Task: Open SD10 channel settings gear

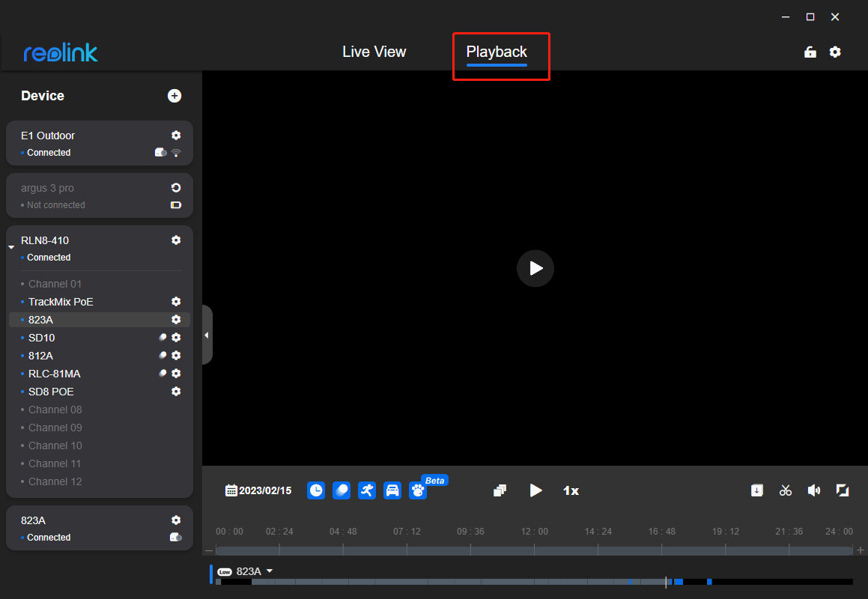Action: 176,337
